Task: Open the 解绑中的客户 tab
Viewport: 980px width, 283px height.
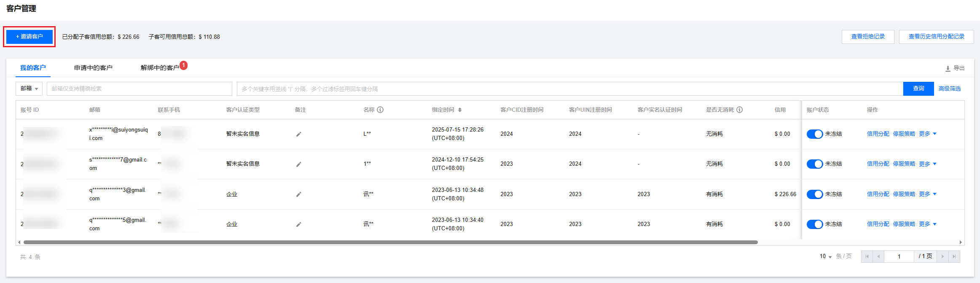Action: coord(160,68)
